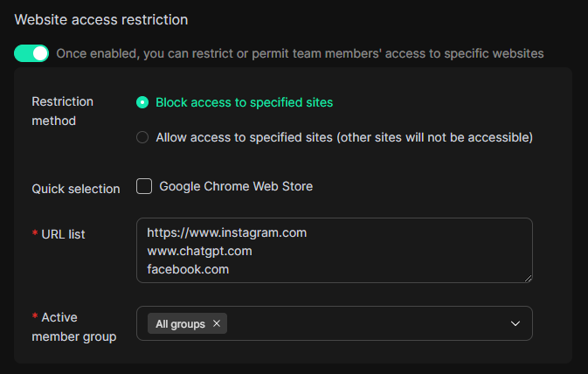Place cursor on the https://www.instagram.com line
The width and height of the screenshot is (588, 374).
coord(226,233)
